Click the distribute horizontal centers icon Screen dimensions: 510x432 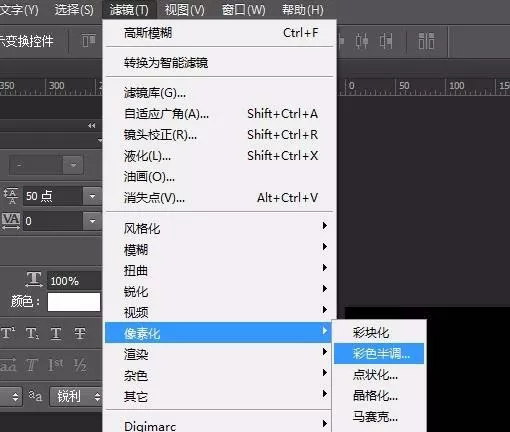click(362, 41)
